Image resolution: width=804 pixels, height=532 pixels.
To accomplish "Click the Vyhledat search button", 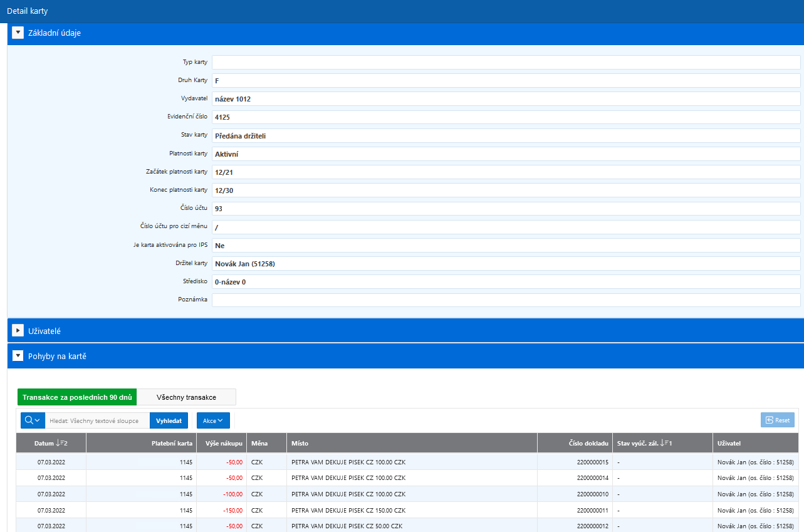I will (169, 420).
